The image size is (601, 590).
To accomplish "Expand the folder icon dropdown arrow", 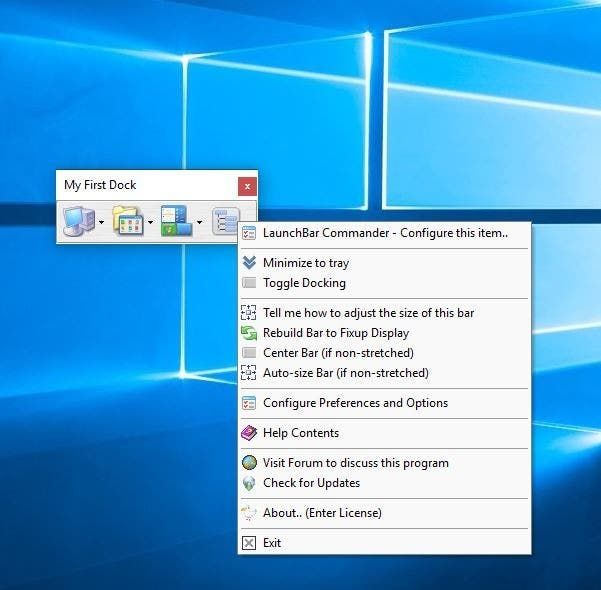I will tap(151, 222).
